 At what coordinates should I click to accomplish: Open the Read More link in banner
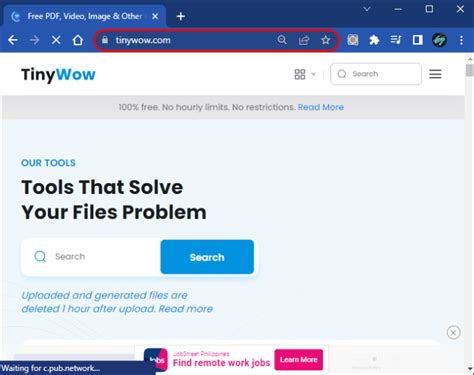pos(321,107)
